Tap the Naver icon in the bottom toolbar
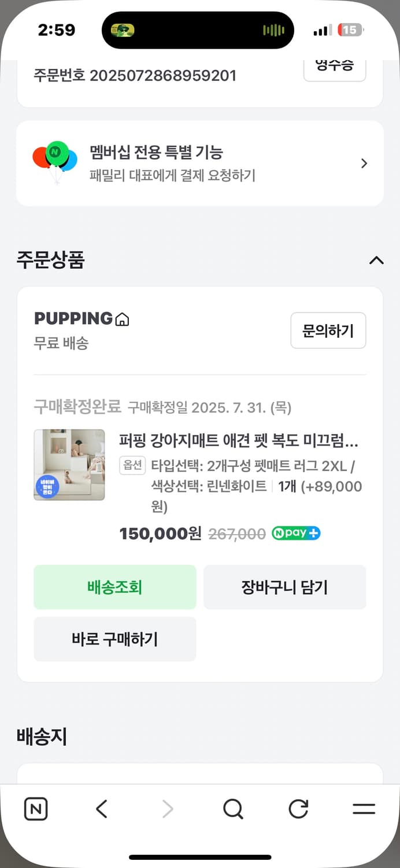 (35, 809)
